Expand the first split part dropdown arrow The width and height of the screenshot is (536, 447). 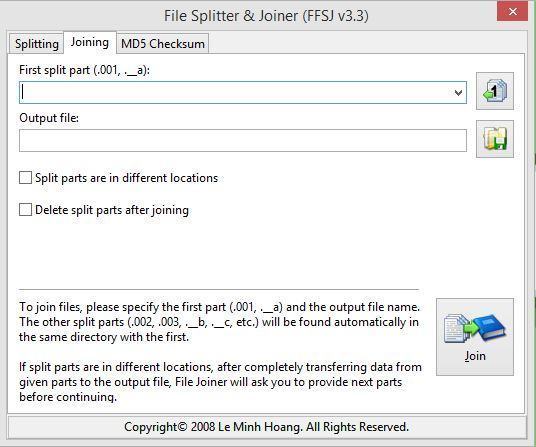pos(458,92)
